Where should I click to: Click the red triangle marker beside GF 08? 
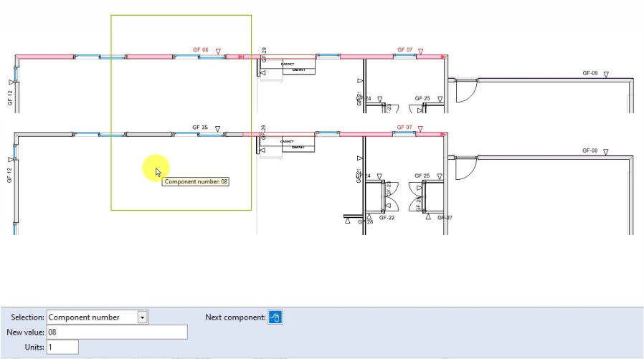(219, 52)
